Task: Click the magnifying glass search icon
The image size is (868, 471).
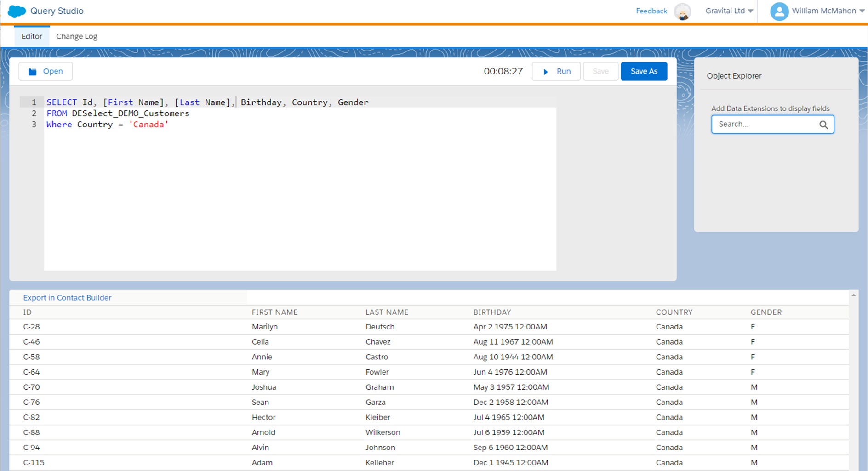Action: click(x=823, y=125)
